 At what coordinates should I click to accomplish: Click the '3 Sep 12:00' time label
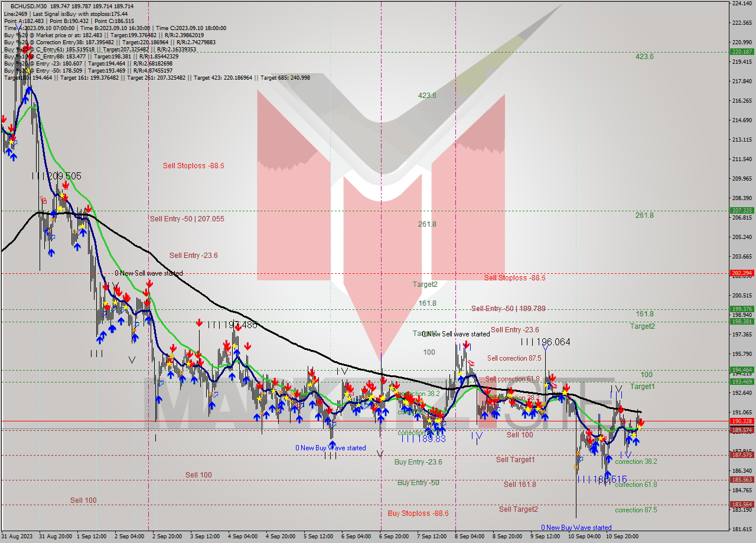[x=205, y=537]
